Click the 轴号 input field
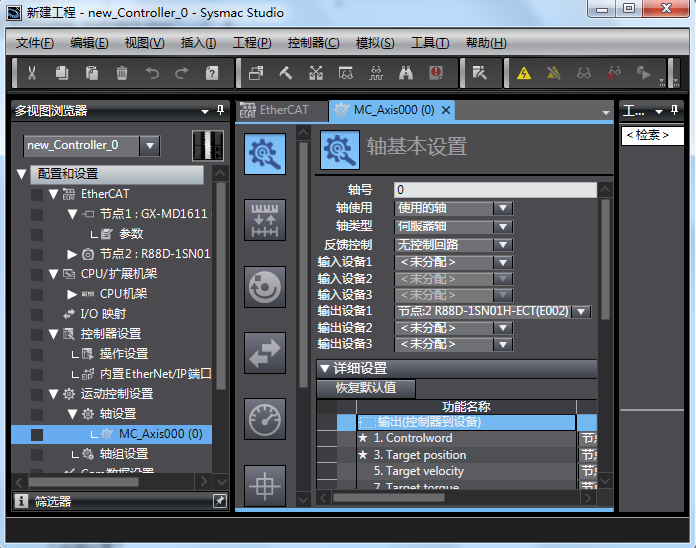Screen dimensions: 696x548 (495, 190)
